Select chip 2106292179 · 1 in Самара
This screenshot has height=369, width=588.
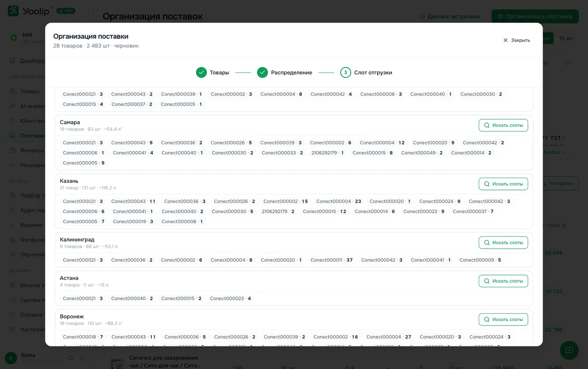click(x=327, y=153)
